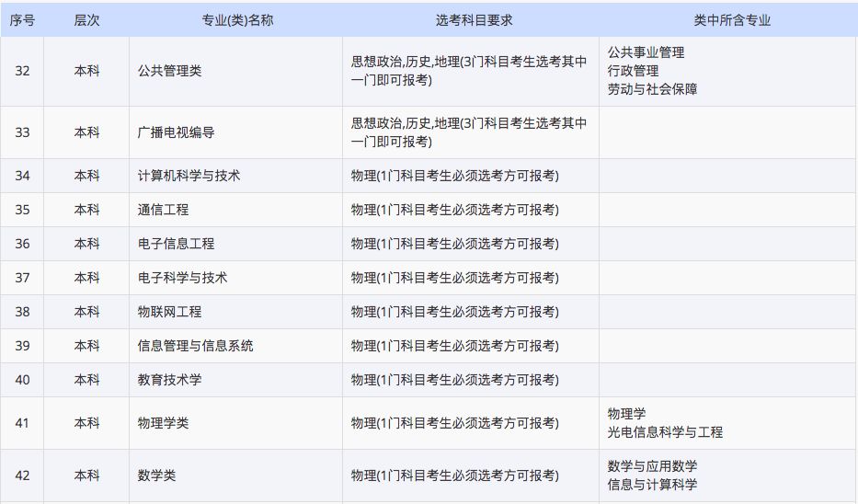
Task: Click 信息与计算科学 in included majors
Action: [x=652, y=485]
